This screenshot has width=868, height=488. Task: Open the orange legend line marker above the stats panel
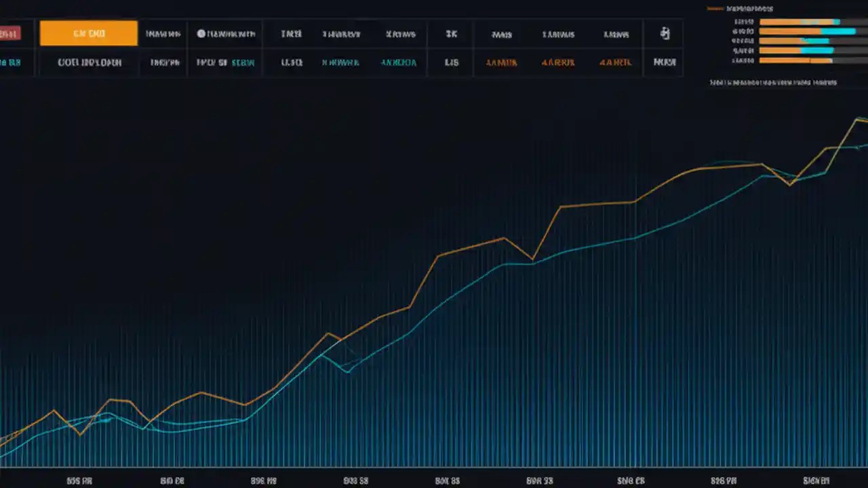coord(715,8)
